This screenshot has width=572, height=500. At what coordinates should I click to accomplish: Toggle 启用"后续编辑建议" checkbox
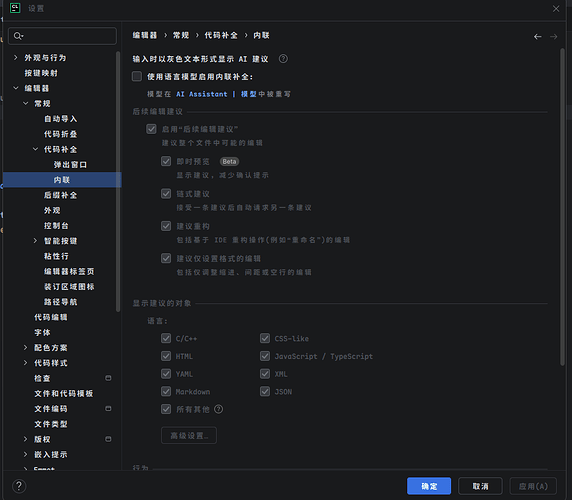[151, 129]
